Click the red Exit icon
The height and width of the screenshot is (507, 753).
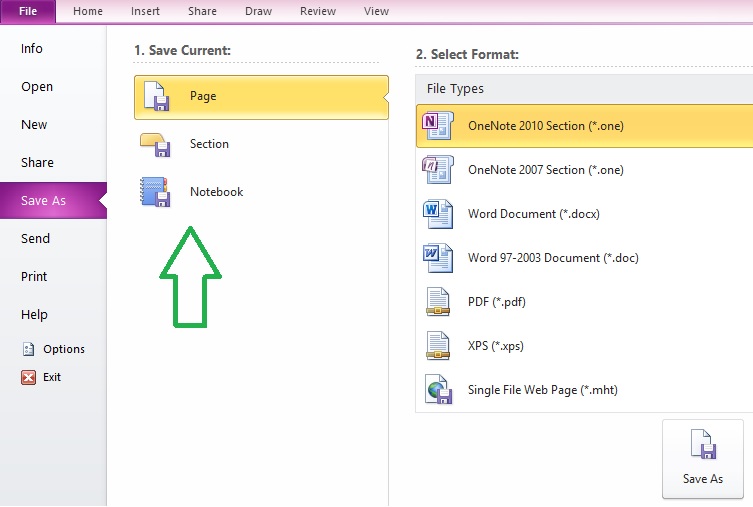(28, 377)
